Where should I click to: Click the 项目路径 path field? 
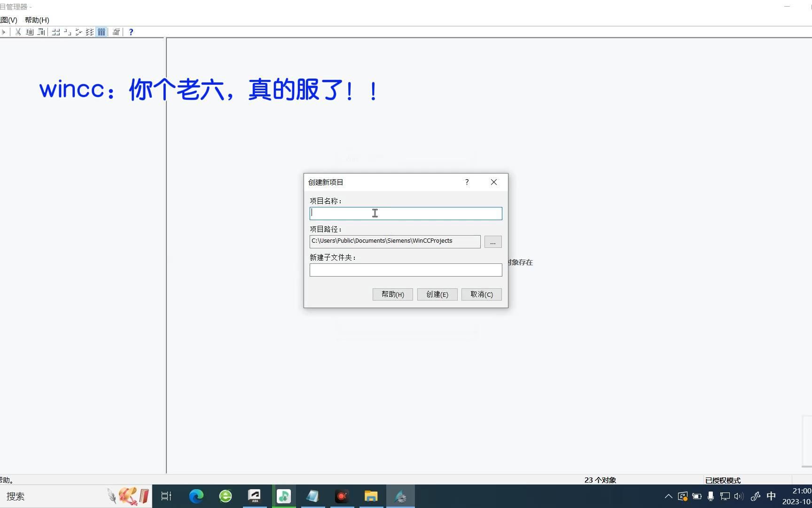point(395,241)
